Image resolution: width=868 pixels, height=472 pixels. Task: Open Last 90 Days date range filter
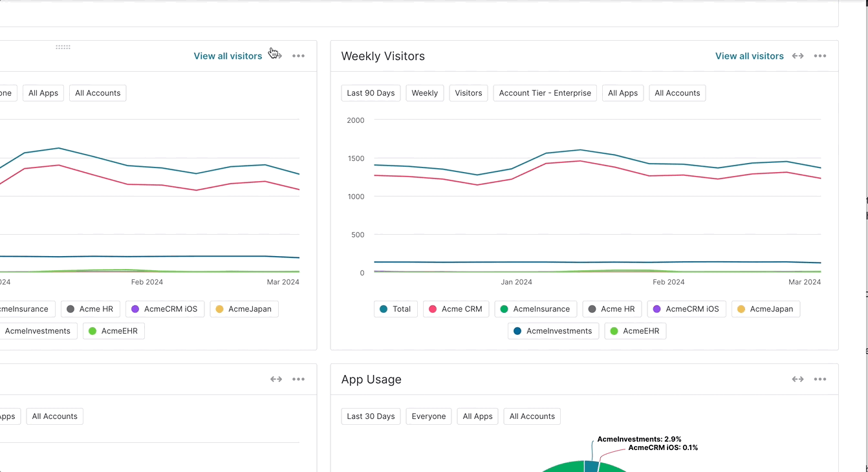pyautogui.click(x=371, y=93)
